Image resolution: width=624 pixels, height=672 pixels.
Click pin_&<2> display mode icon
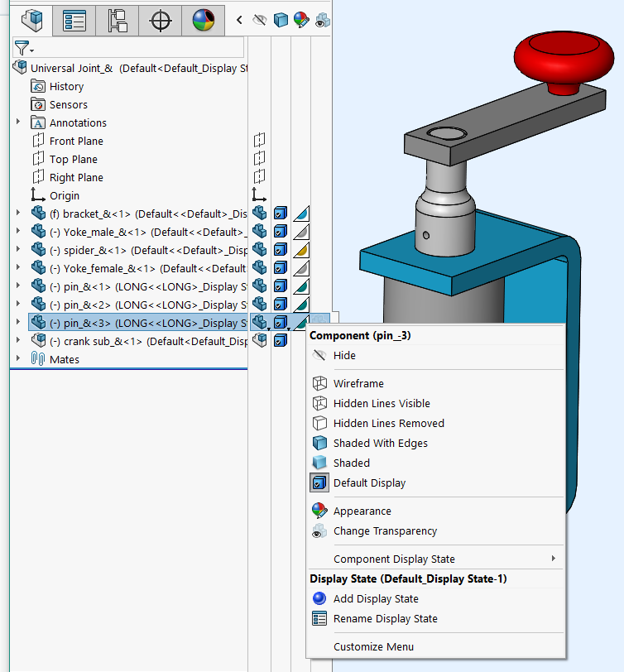[x=281, y=305]
